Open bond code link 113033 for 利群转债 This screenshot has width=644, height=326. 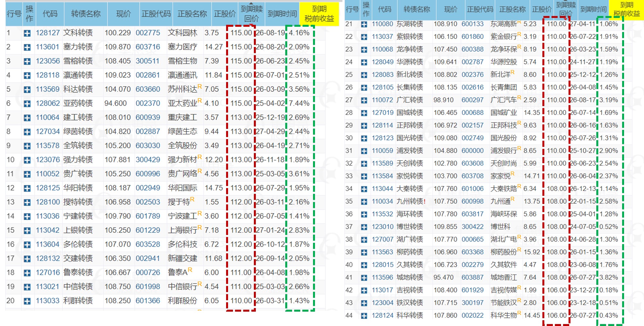pos(48,301)
